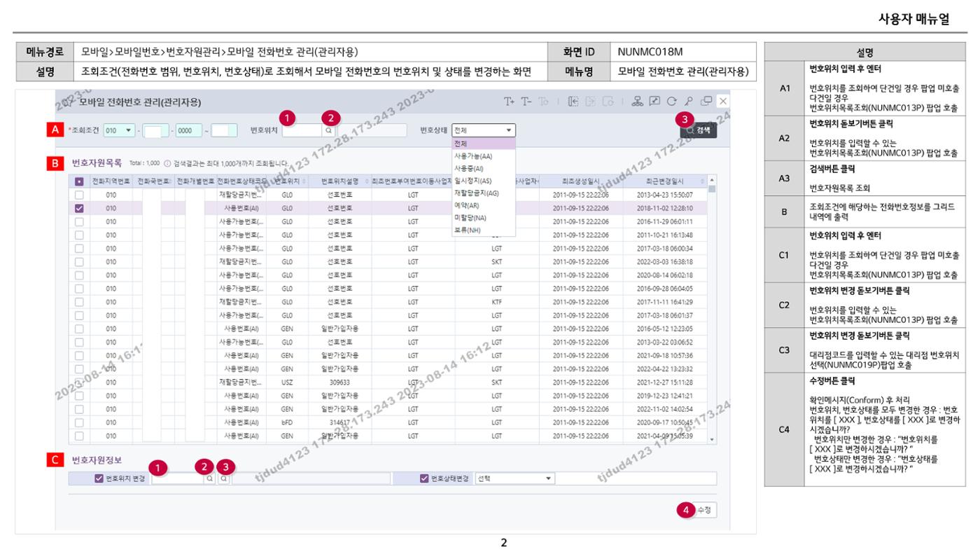Decrease font size with T- icon
Screen dimensions: 980x552
click(x=526, y=102)
